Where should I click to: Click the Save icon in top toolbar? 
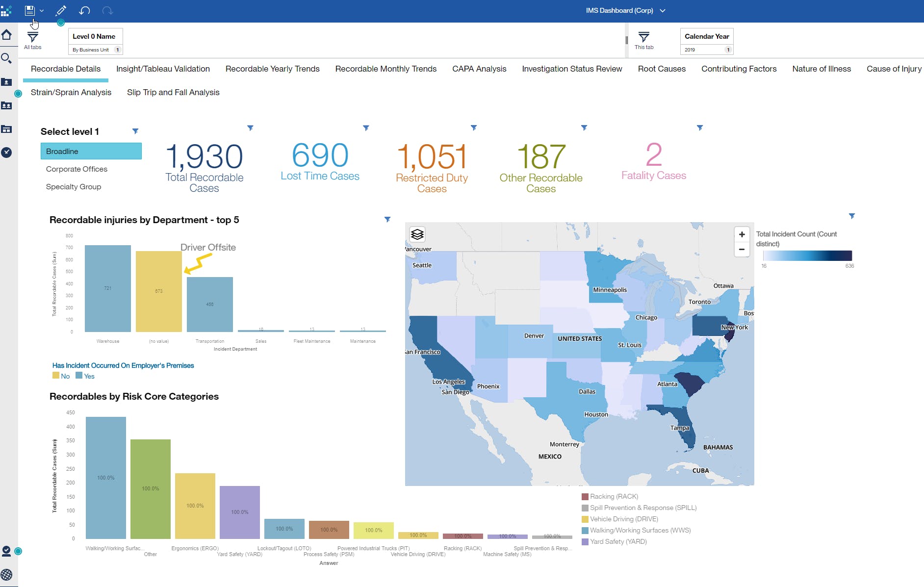tap(30, 10)
